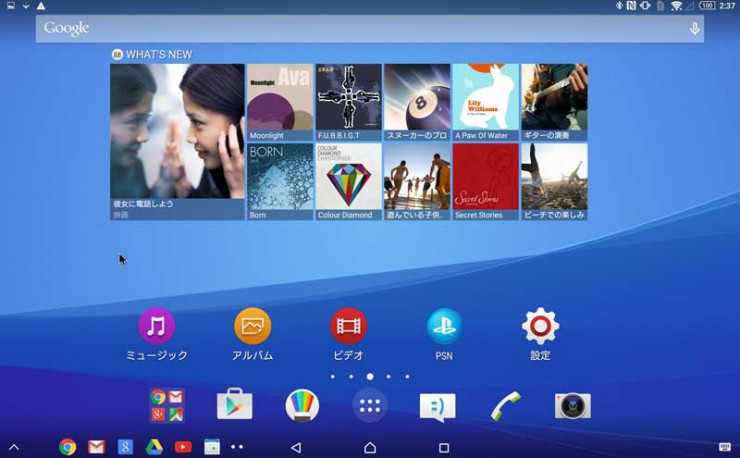Open the 遊んでいる子供 beach kids tile
Image resolution: width=740 pixels, height=458 pixels.
coord(417,182)
